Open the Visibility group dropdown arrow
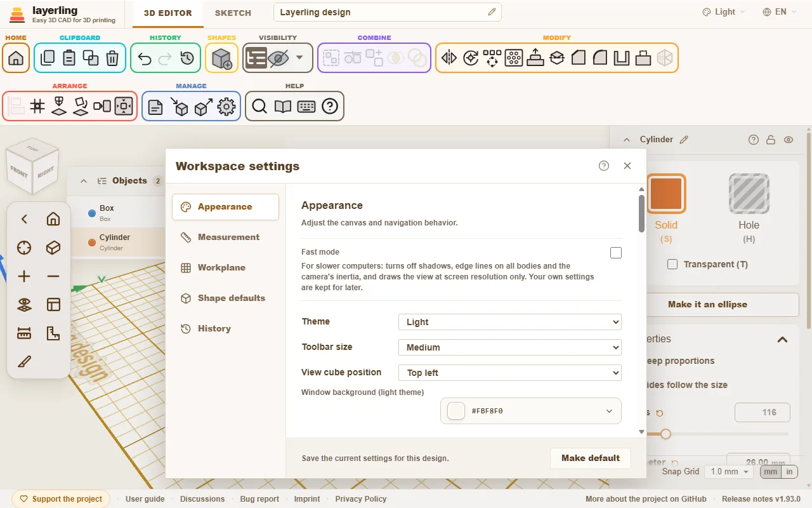 coord(299,58)
